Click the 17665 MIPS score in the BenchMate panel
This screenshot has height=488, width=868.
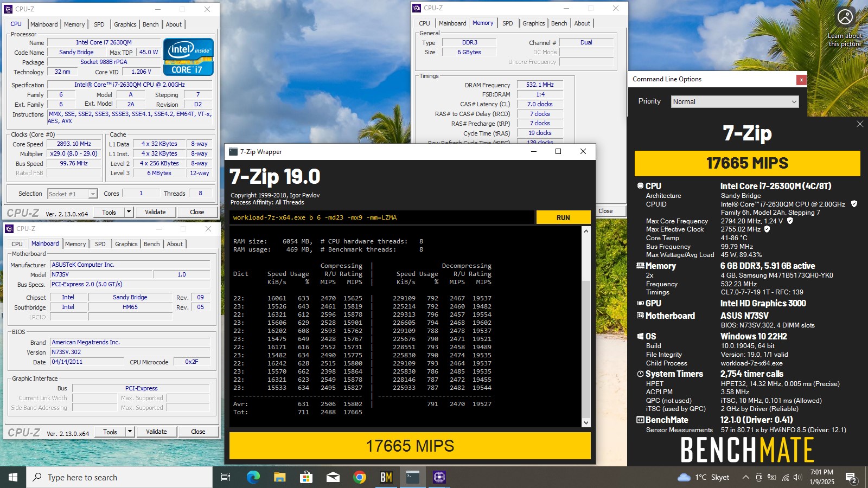tap(748, 163)
